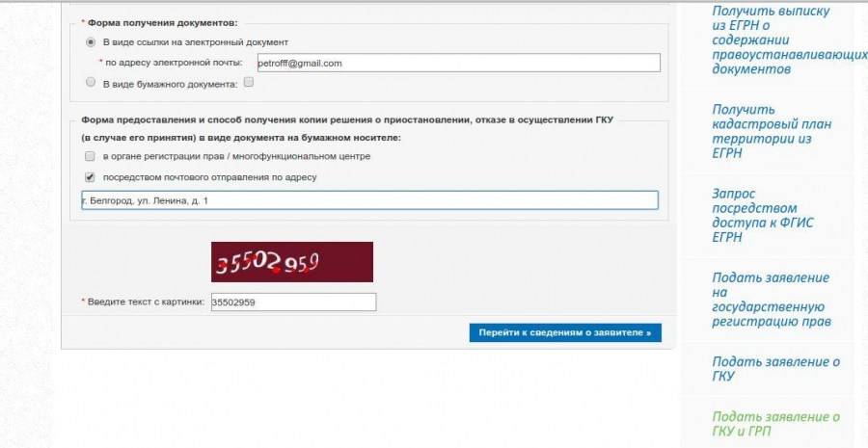Open 'Получить выписку из ЕГРН' link
The image size is (868, 448).
tap(789, 40)
